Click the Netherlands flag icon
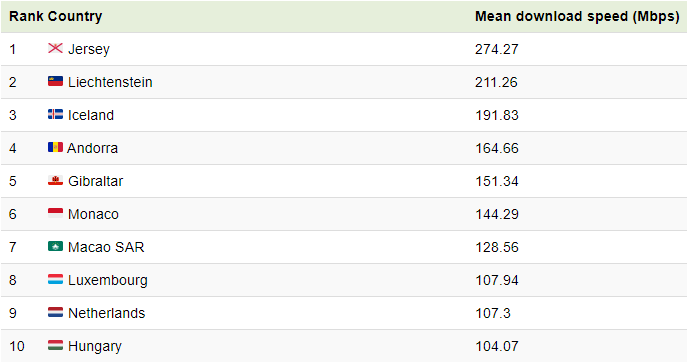Image resolution: width=688 pixels, height=364 pixels. tap(55, 312)
